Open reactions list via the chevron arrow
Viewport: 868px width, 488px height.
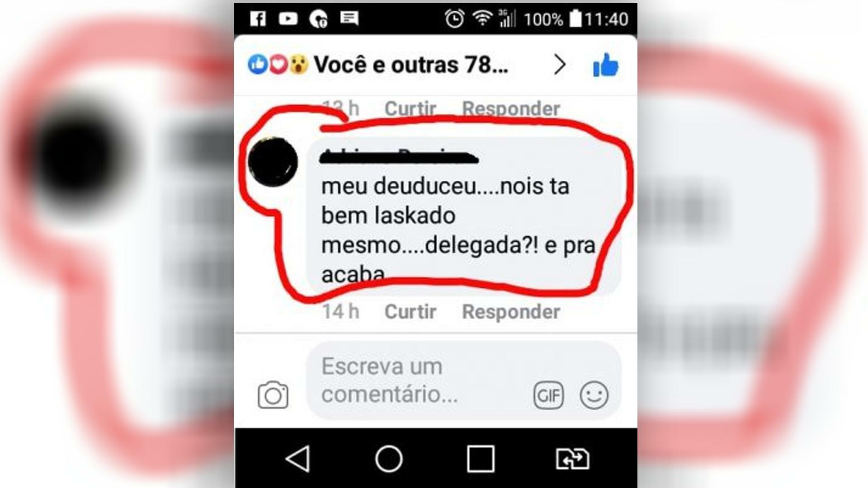click(x=560, y=65)
